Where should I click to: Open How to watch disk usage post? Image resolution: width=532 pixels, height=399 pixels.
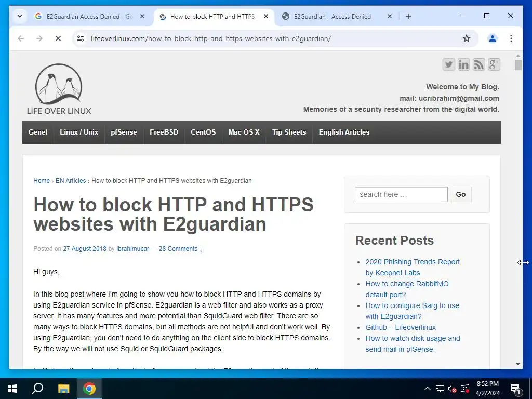(x=413, y=344)
